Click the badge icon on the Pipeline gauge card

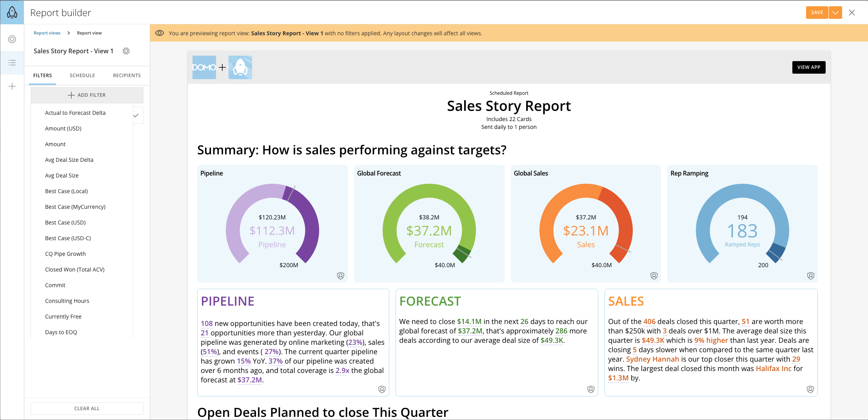coord(341,276)
